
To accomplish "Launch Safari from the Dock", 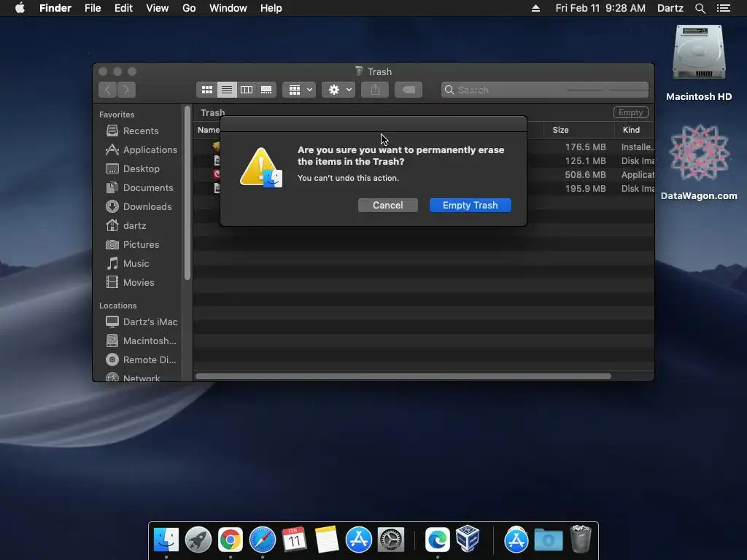I will coord(263,540).
